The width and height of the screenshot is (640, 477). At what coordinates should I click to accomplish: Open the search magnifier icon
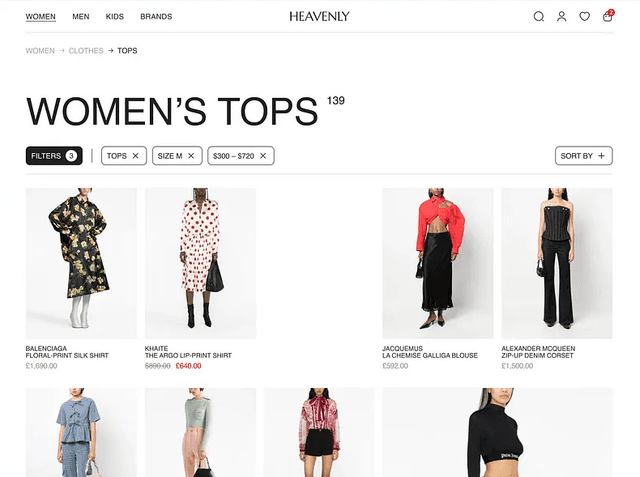539,16
